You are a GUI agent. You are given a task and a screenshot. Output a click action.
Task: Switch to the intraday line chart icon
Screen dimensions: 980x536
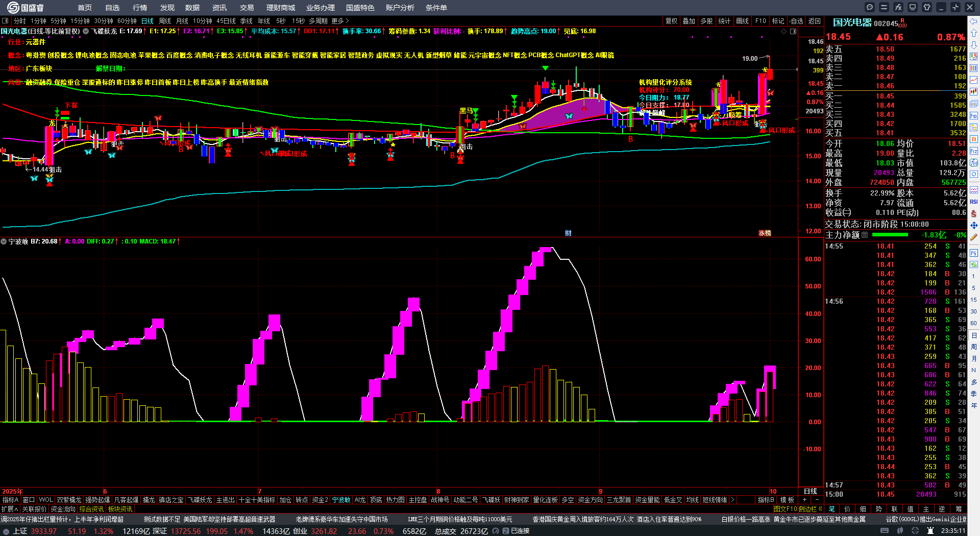tap(974, 80)
